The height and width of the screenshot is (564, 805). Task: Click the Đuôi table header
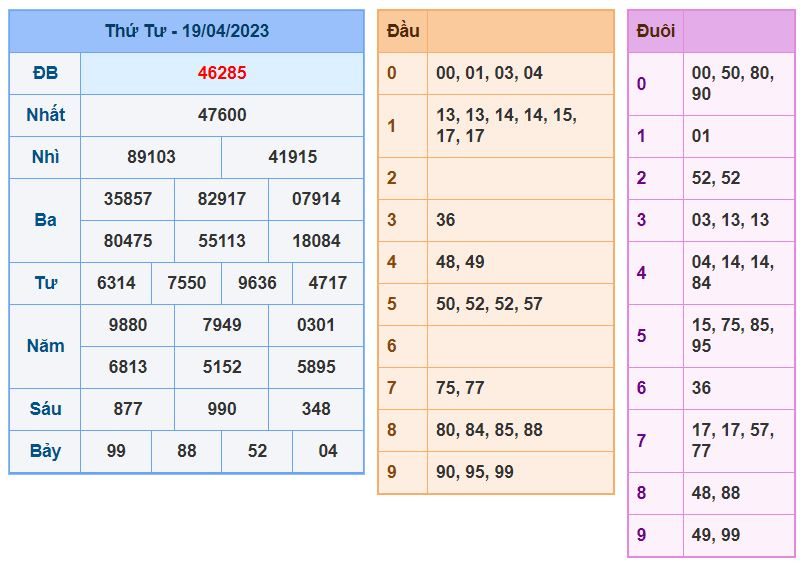pyautogui.click(x=656, y=31)
